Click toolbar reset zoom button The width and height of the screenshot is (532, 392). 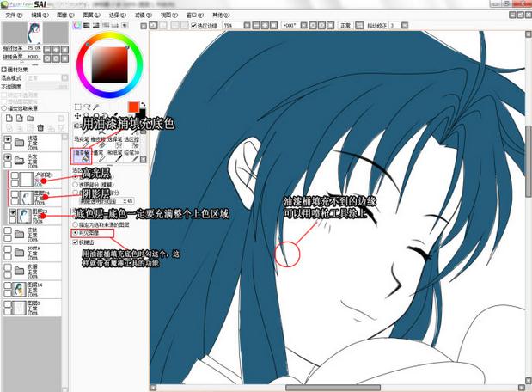click(273, 26)
